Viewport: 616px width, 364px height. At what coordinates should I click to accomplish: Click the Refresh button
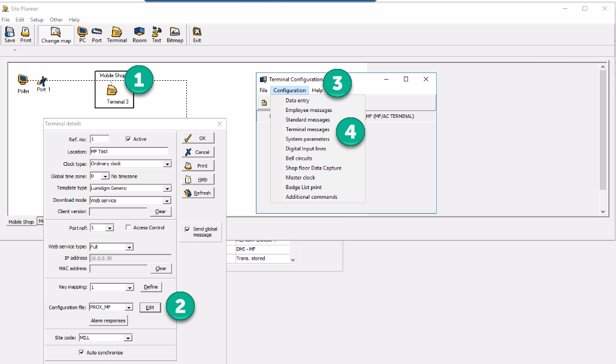point(198,193)
